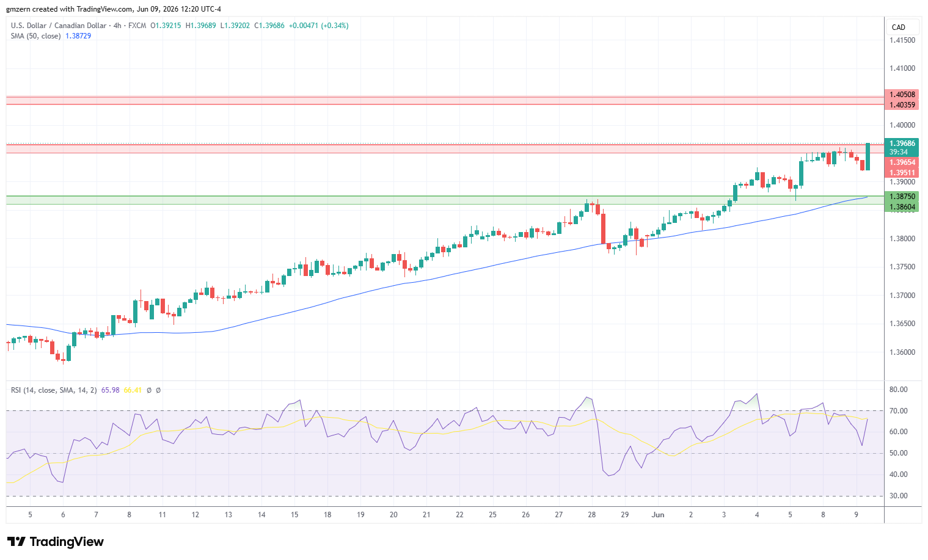The image size is (928, 560).
Task: Select the purple RSI value 65.98
Action: (111, 390)
